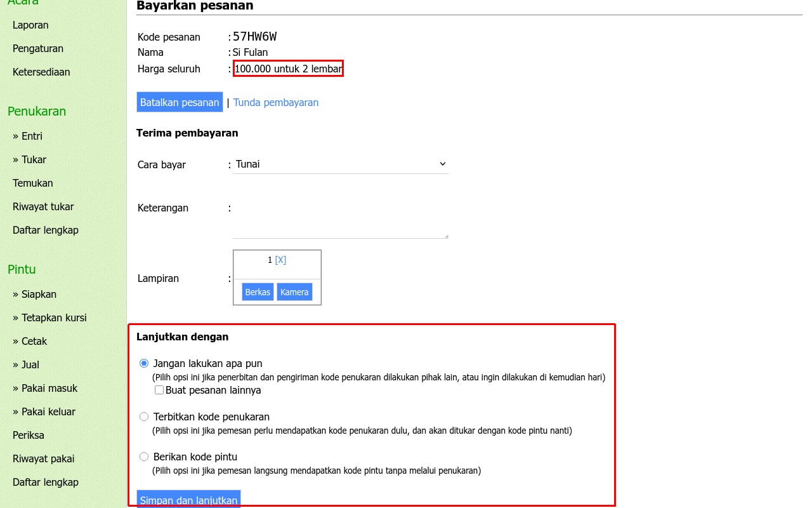Click the 'Batalkan pesanan' button
812x508 pixels.
coord(180,102)
